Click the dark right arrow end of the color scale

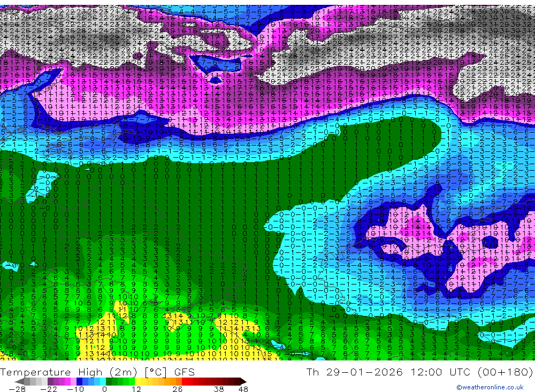(x=243, y=382)
